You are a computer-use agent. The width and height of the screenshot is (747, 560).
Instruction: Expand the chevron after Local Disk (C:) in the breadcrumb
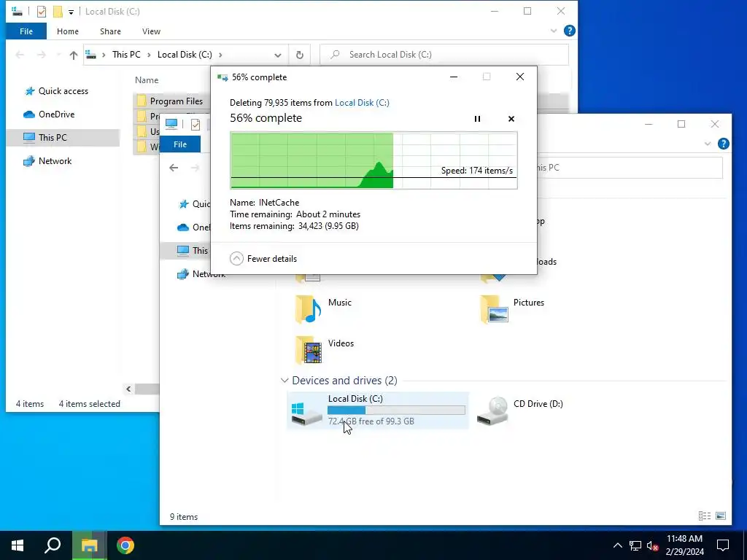point(220,55)
